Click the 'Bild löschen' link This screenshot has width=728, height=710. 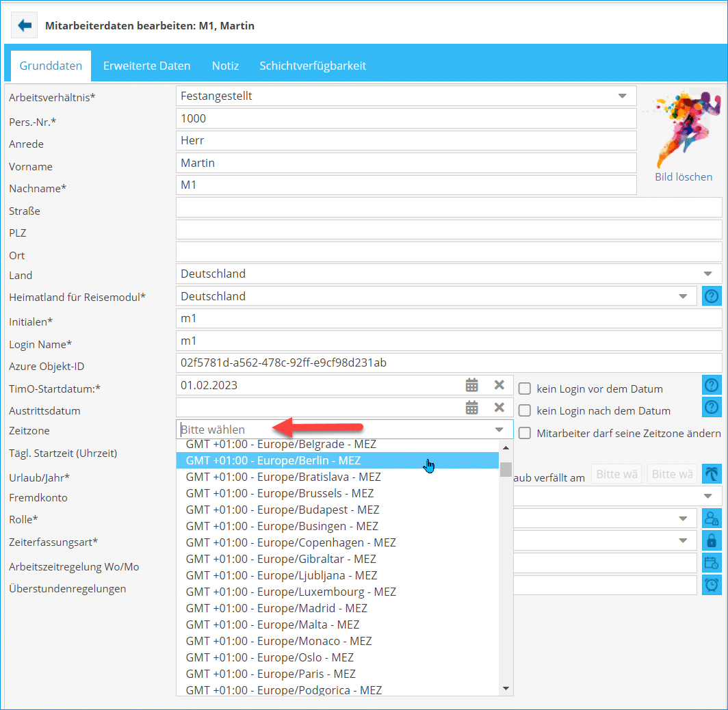coord(684,176)
